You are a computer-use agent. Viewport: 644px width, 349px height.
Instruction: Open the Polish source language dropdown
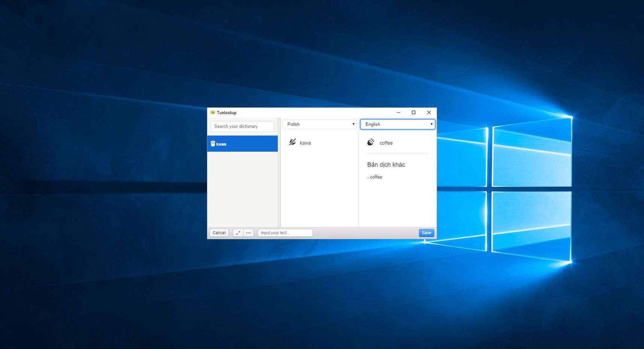tap(319, 124)
